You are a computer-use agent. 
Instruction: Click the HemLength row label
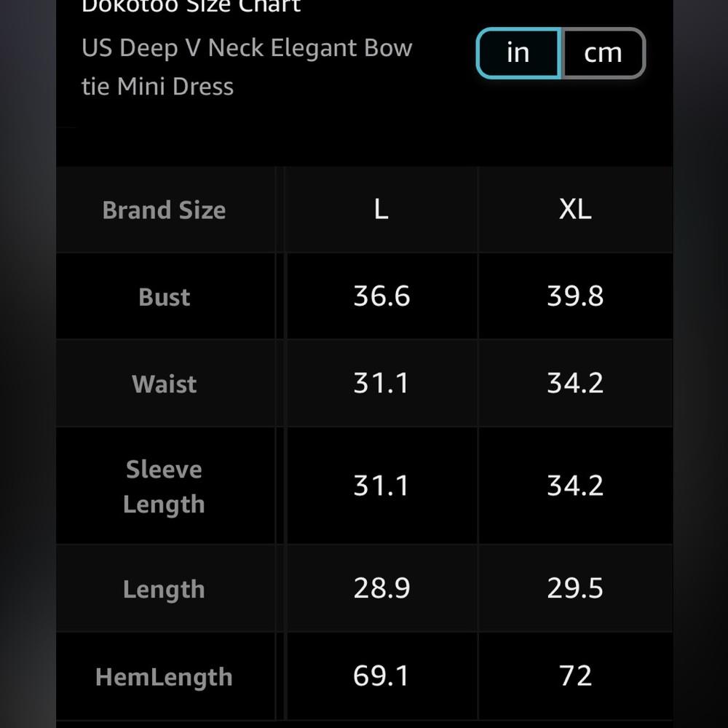pyautogui.click(x=165, y=676)
